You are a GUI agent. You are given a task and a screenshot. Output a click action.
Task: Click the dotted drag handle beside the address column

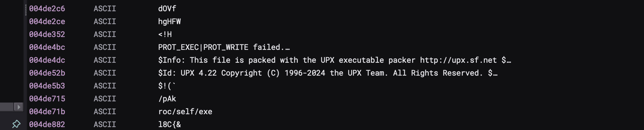click(x=26, y=10)
